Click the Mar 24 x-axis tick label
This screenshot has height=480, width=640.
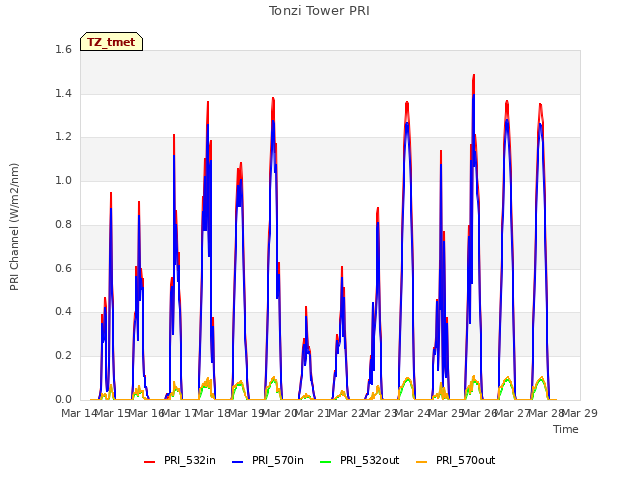pos(413,413)
